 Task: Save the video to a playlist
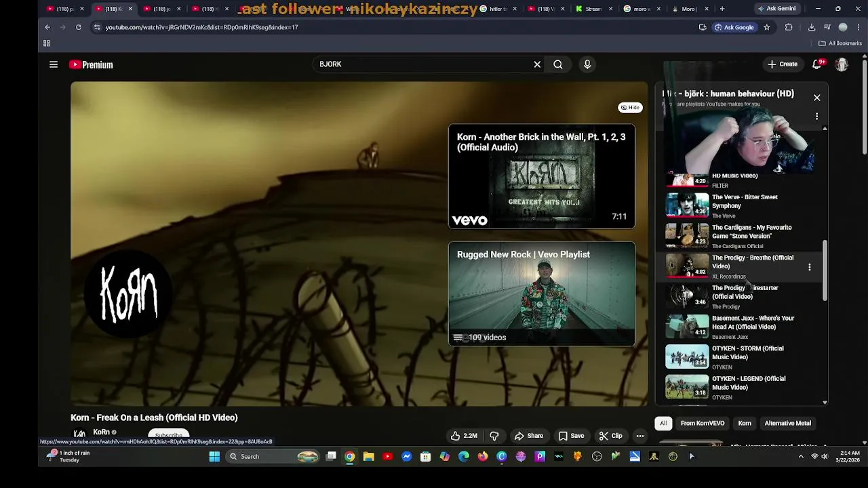pos(571,436)
